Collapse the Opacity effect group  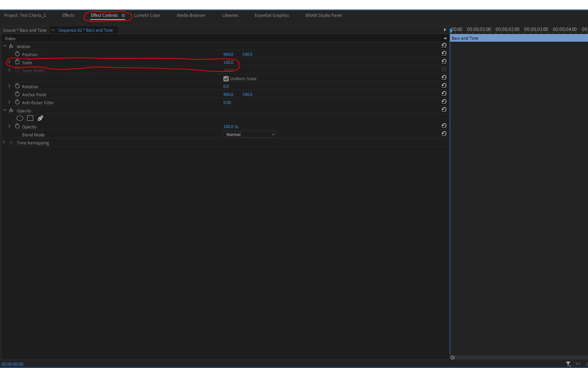pos(5,110)
